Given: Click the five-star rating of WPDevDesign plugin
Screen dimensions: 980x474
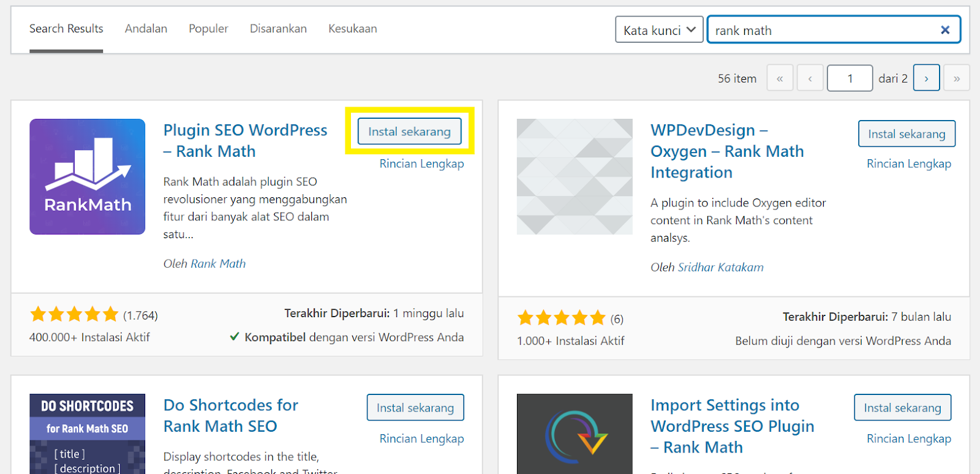Looking at the screenshot, I should 562,318.
